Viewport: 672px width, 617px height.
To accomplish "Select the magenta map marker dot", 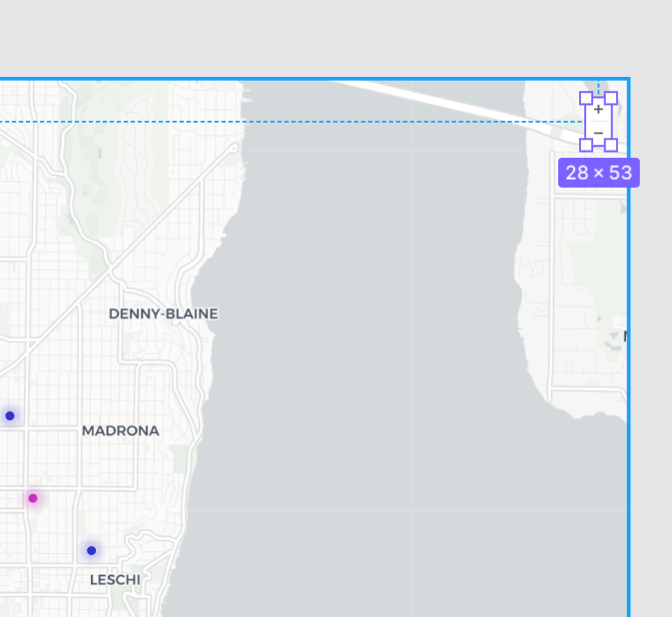I will [33, 498].
